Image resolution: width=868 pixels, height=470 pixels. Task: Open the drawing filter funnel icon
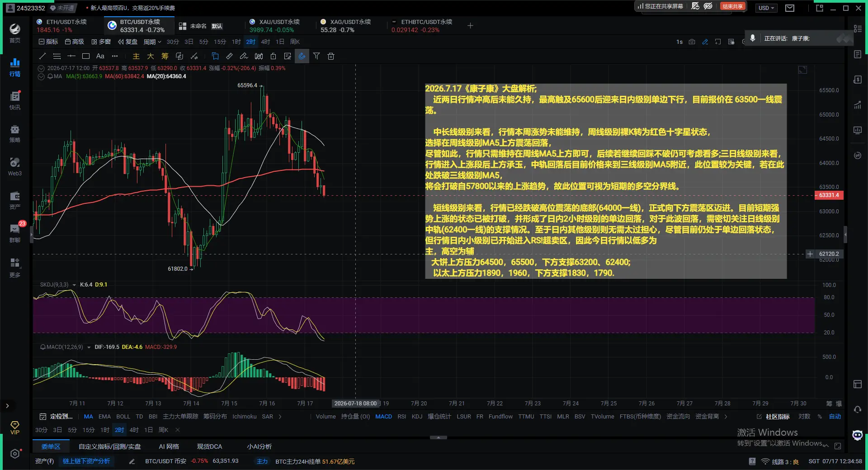316,56
